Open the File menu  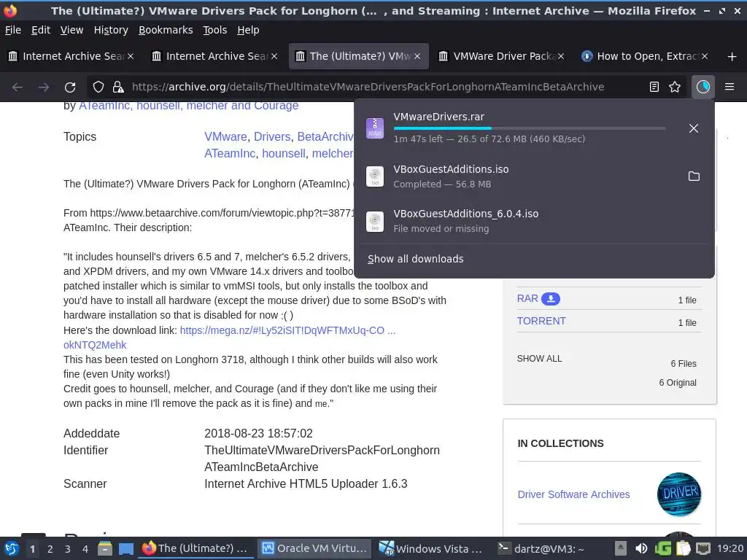(13, 30)
